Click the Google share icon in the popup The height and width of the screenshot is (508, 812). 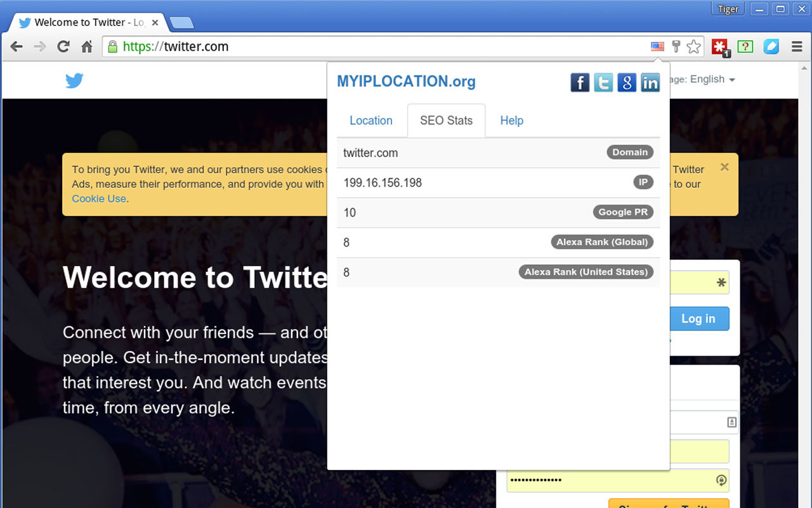[x=627, y=83]
